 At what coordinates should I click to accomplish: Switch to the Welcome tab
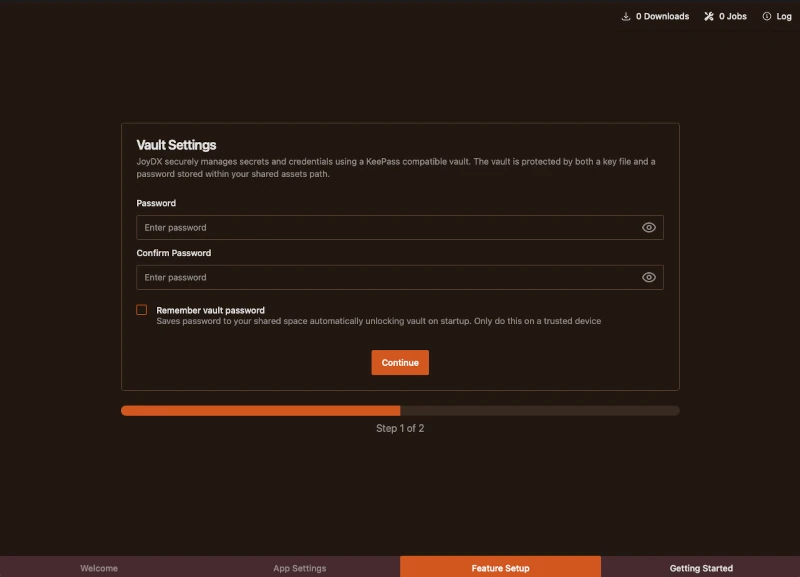pyautogui.click(x=99, y=568)
